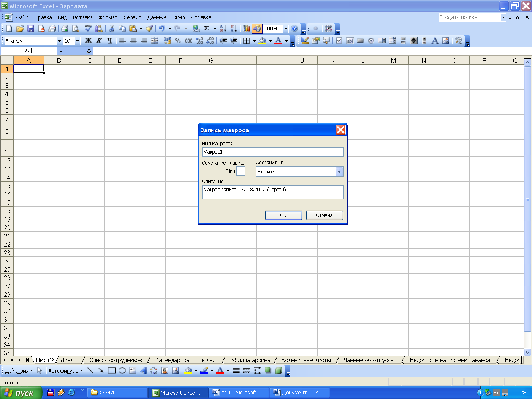Open the Данные menu
The height and width of the screenshot is (399, 532).
click(x=157, y=17)
